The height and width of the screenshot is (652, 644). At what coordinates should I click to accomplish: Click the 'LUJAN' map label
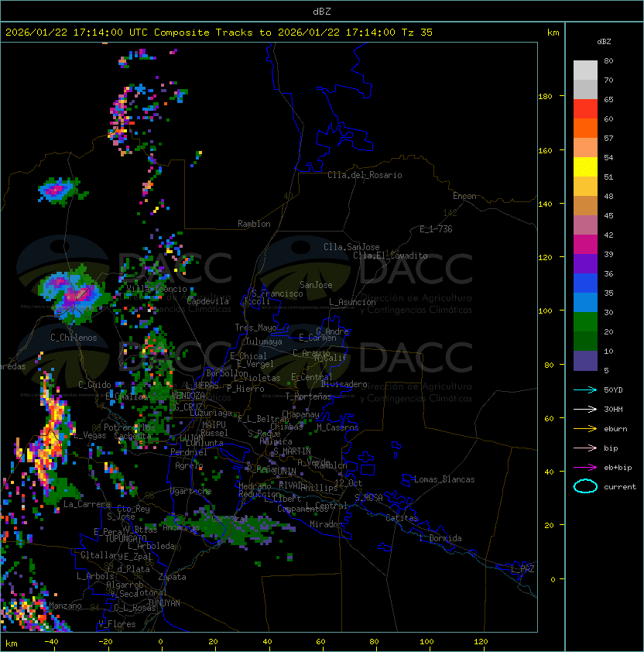192,438
